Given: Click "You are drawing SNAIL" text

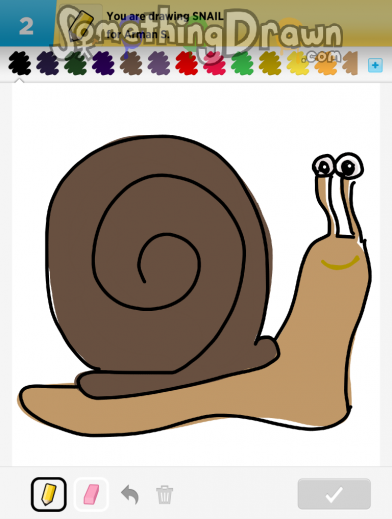Looking at the screenshot, I should pyautogui.click(x=165, y=16).
